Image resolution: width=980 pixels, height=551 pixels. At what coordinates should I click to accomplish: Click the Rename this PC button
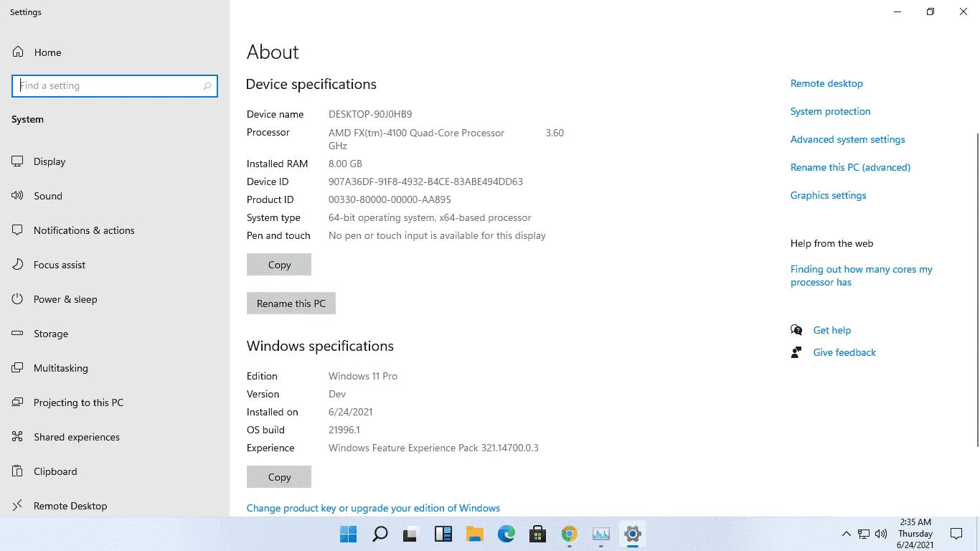tap(291, 303)
